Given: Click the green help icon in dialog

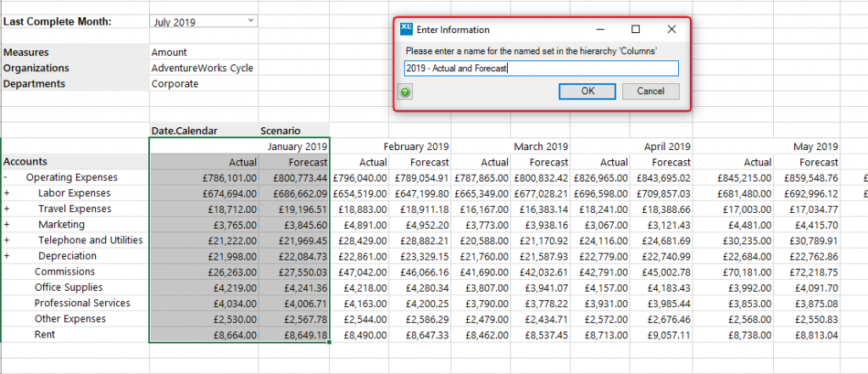Looking at the screenshot, I should tap(406, 92).
